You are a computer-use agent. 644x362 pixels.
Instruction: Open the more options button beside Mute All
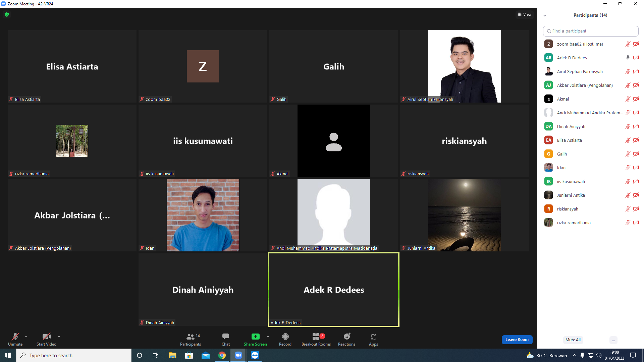pos(613,340)
